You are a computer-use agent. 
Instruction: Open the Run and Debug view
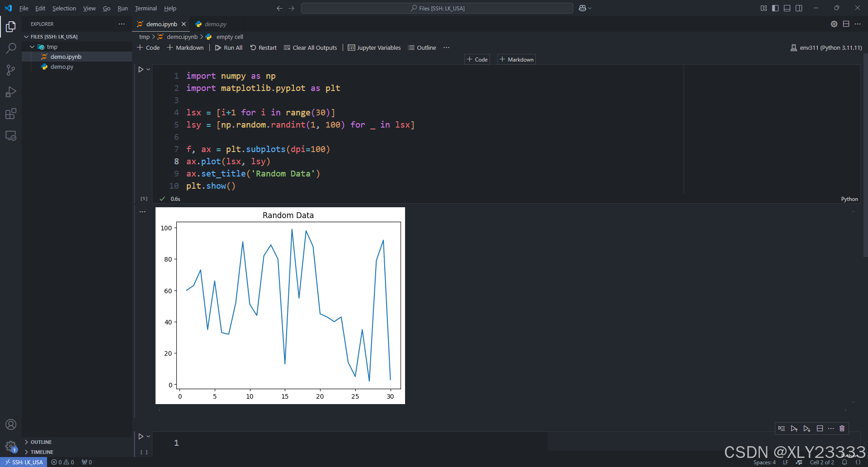tap(11, 92)
